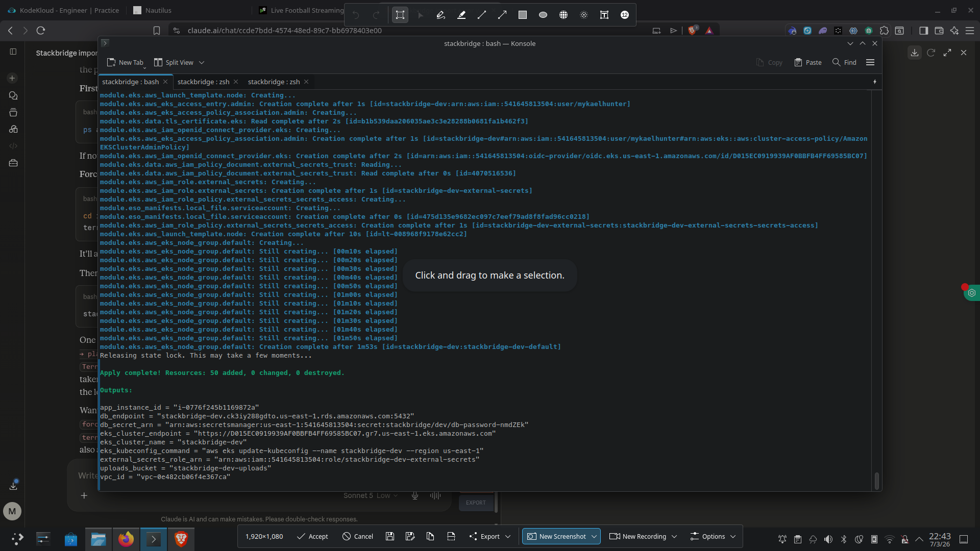Click New Recording button
The height and width of the screenshot is (551, 980).
pos(638,536)
